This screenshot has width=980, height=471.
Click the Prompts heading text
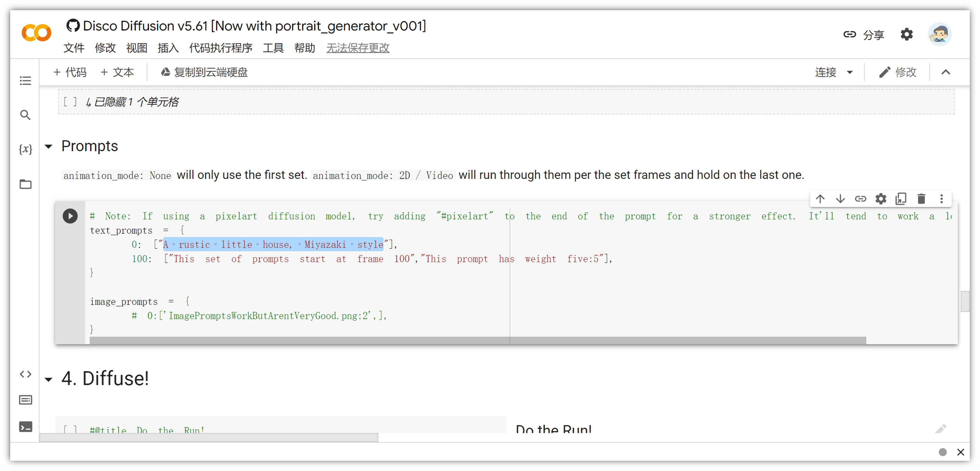click(x=90, y=146)
